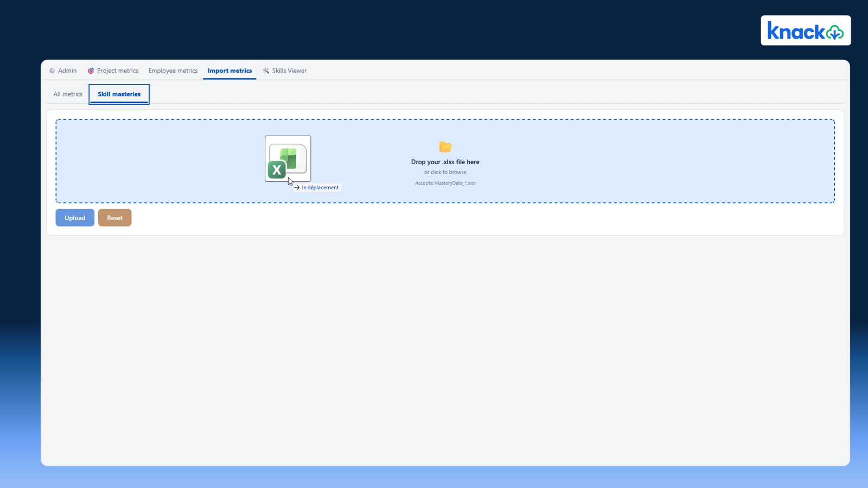Click the 'le déplacement' drag tooltip
Screen dimensions: 868x488
click(x=317, y=187)
